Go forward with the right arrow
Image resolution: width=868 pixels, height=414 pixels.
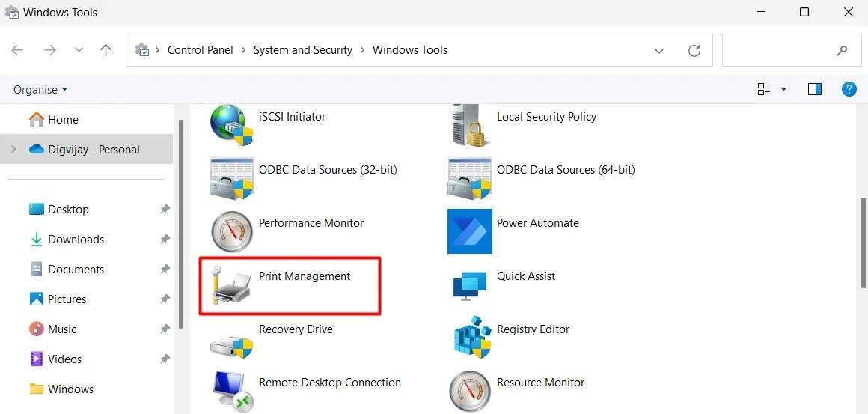point(50,50)
